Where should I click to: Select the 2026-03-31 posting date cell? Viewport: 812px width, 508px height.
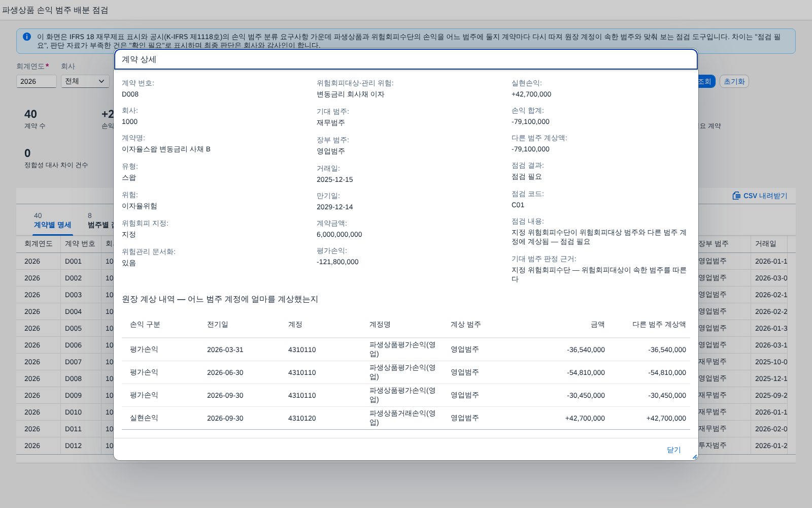pyautogui.click(x=225, y=350)
